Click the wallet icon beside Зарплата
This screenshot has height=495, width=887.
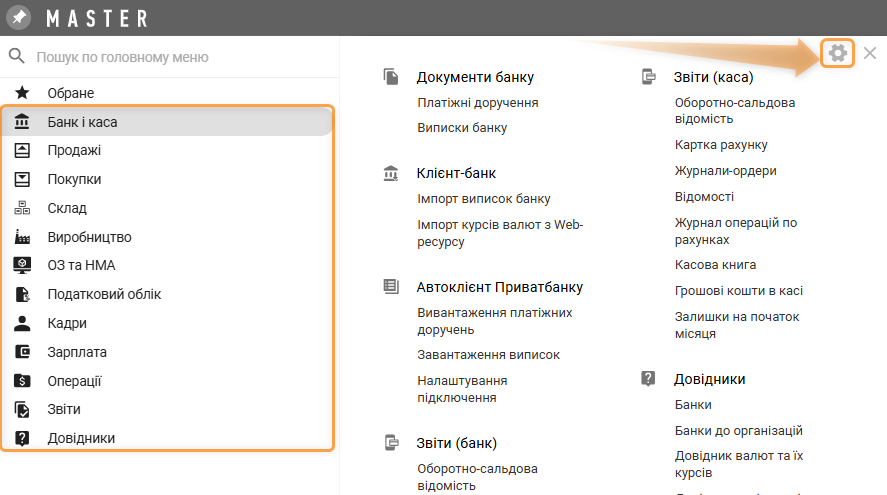(22, 352)
